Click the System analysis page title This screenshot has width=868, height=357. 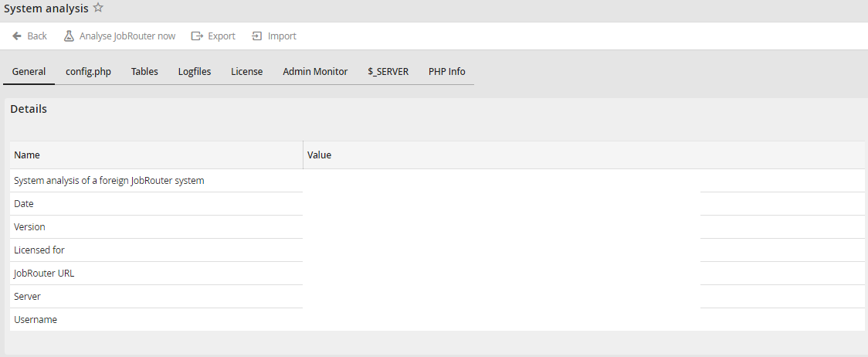pyautogui.click(x=46, y=8)
